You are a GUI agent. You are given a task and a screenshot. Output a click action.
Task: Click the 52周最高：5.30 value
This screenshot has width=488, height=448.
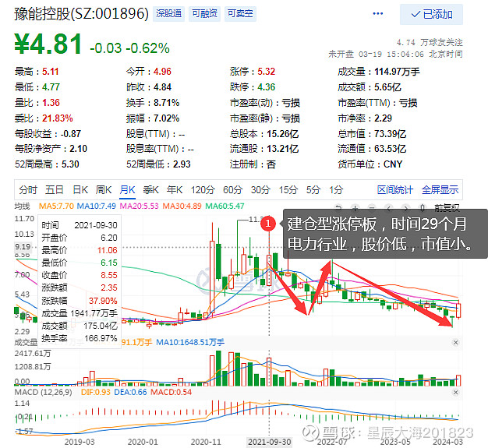[x=47, y=164]
